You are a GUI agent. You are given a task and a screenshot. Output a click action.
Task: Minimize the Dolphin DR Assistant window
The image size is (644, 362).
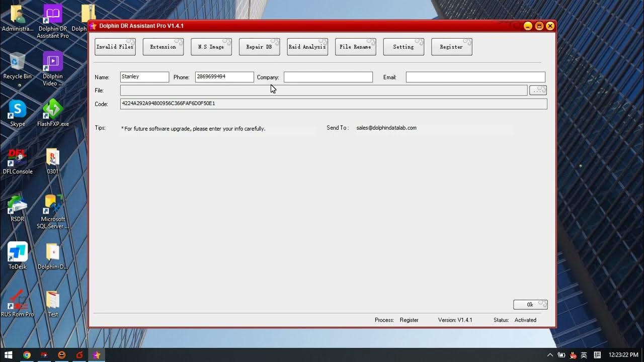(528, 26)
